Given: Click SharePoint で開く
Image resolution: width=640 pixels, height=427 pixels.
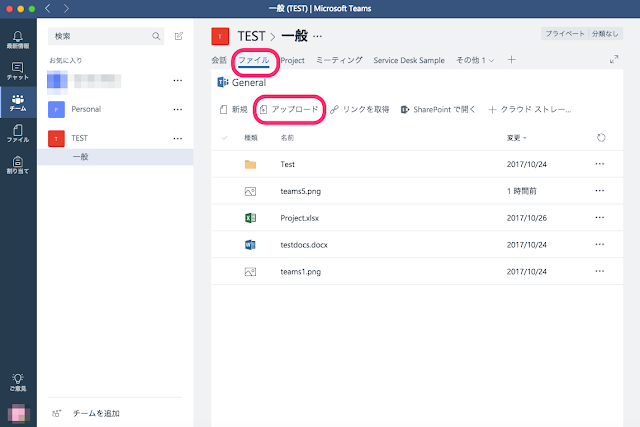Looking at the screenshot, I should tap(438, 109).
